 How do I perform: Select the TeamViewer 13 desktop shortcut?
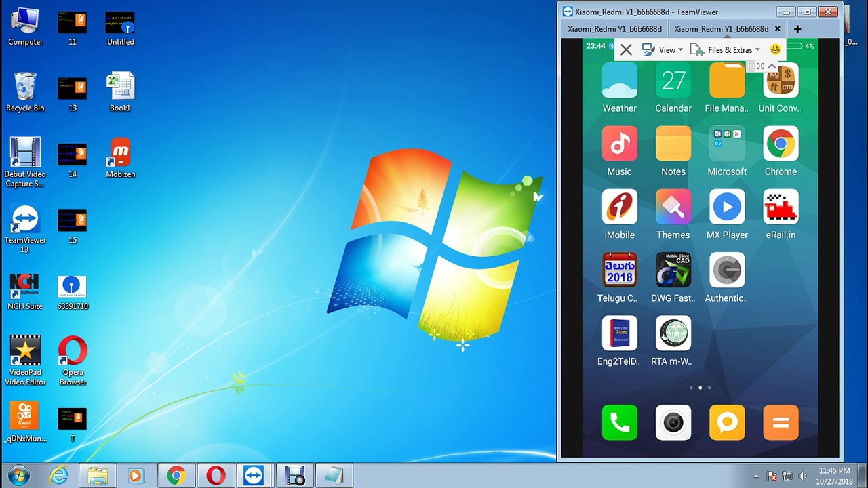pos(25,229)
